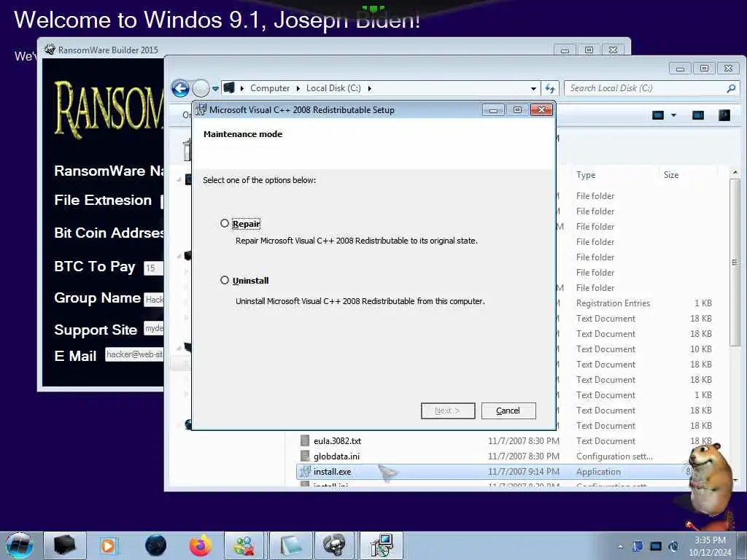Click the Support Site field
747x560 pixels.
point(154,328)
